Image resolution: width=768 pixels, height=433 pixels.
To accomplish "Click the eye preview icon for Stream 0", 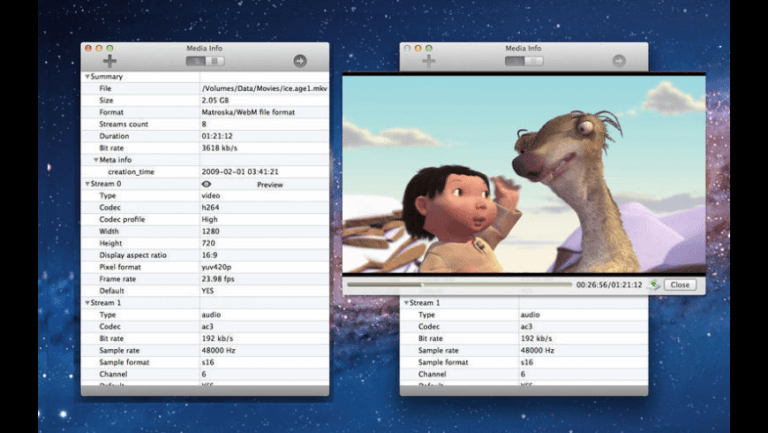I will (206, 185).
